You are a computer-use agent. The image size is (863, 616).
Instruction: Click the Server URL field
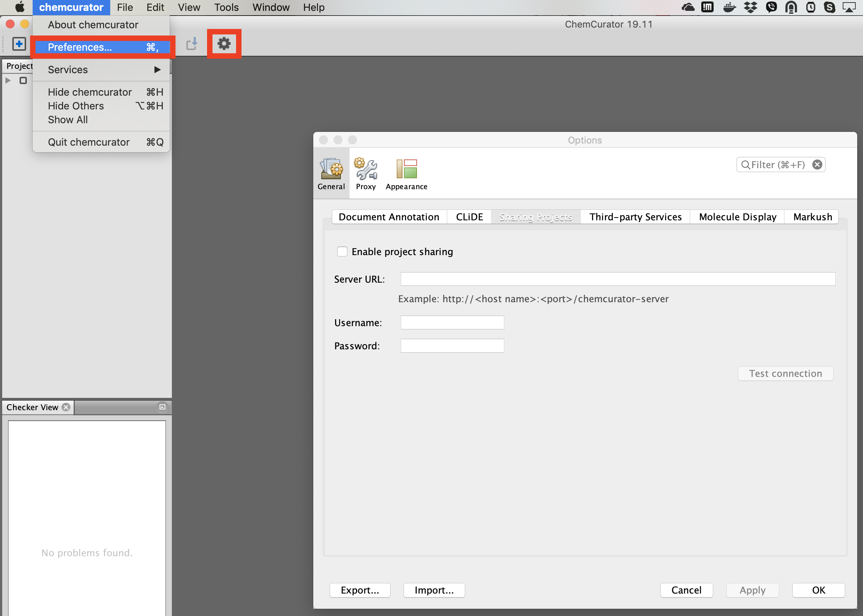pyautogui.click(x=618, y=279)
